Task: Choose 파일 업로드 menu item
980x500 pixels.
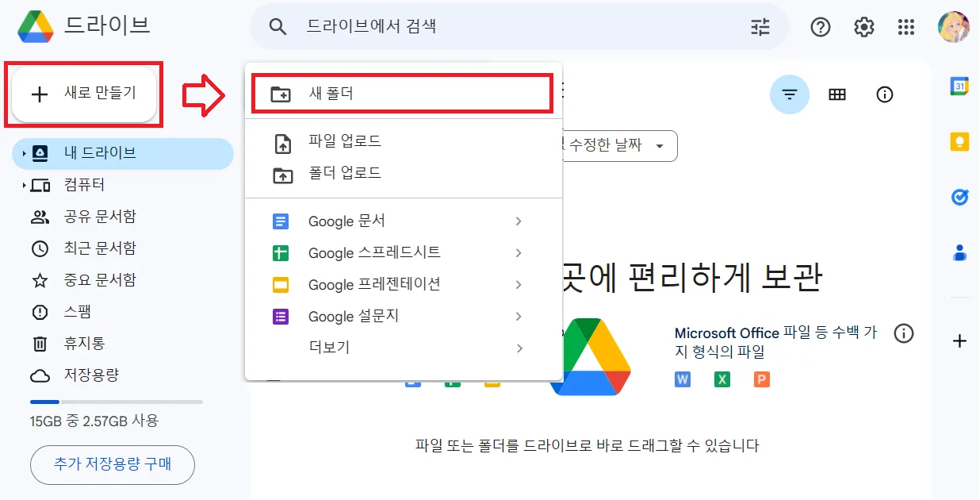Action: point(404,141)
